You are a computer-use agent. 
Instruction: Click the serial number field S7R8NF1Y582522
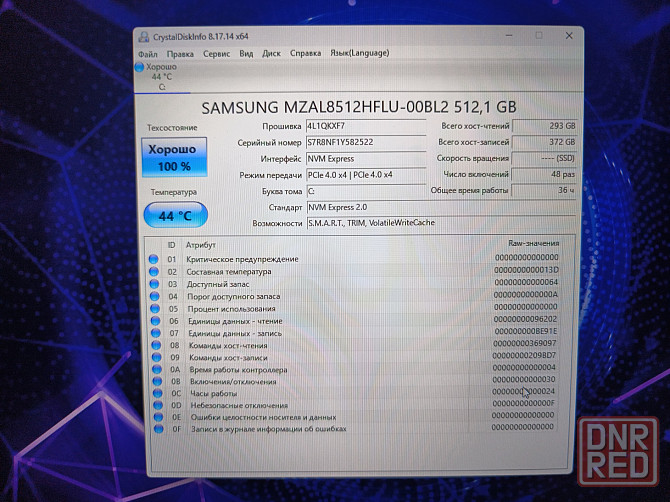pos(366,142)
